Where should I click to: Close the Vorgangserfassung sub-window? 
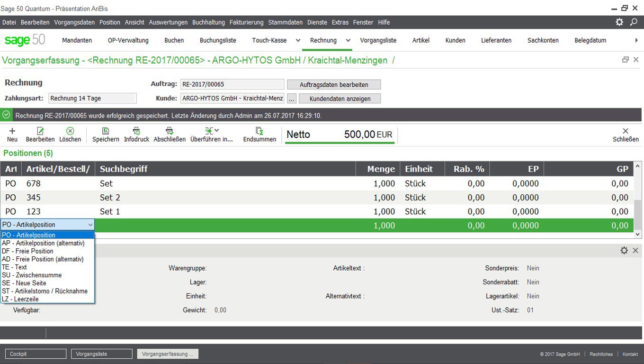pyautogui.click(x=636, y=60)
